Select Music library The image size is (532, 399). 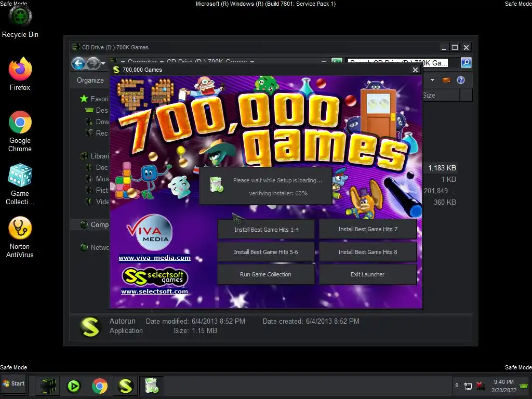(96, 179)
